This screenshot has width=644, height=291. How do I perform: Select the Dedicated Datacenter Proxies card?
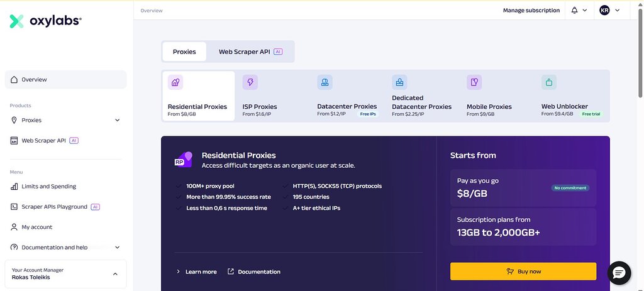[x=423, y=96]
